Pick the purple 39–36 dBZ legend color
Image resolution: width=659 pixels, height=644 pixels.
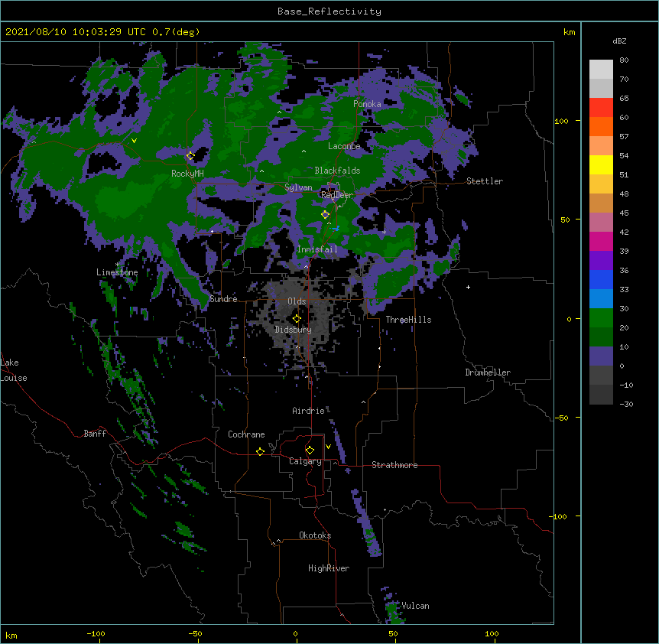coord(601,260)
